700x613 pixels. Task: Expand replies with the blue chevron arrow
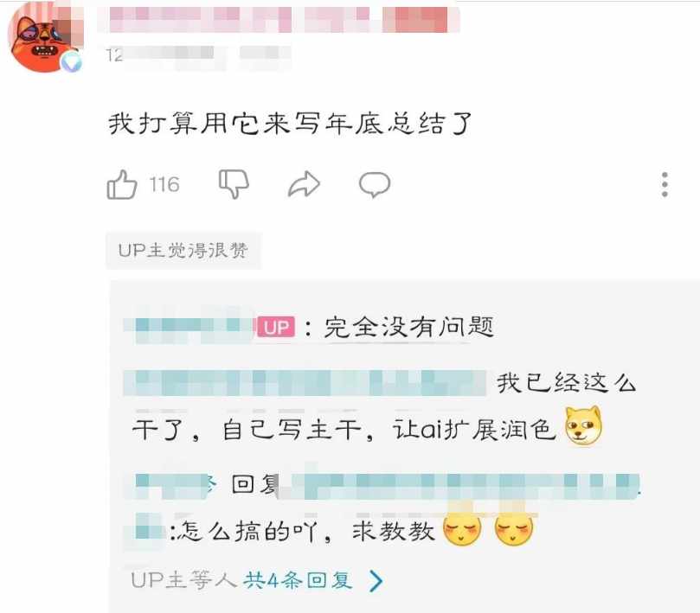(x=376, y=581)
